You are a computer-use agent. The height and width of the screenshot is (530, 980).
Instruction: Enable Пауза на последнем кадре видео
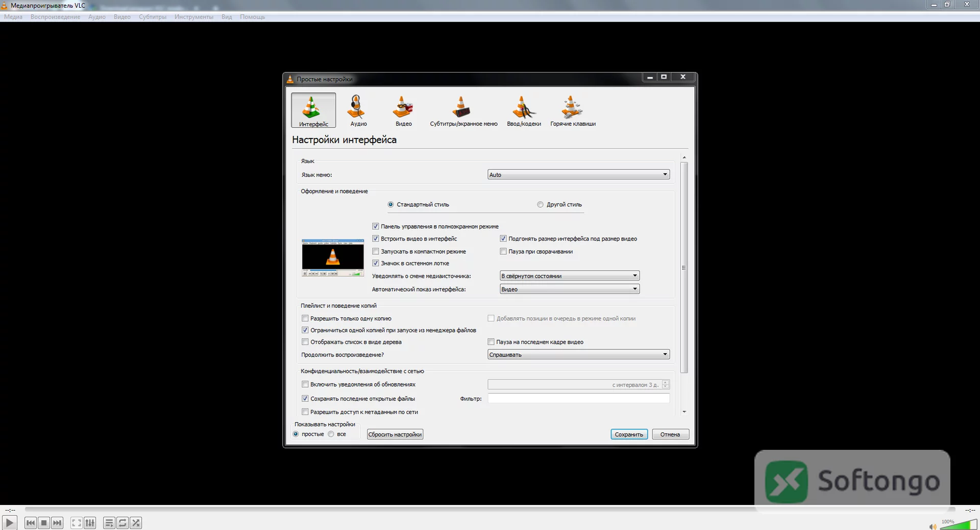pos(491,342)
